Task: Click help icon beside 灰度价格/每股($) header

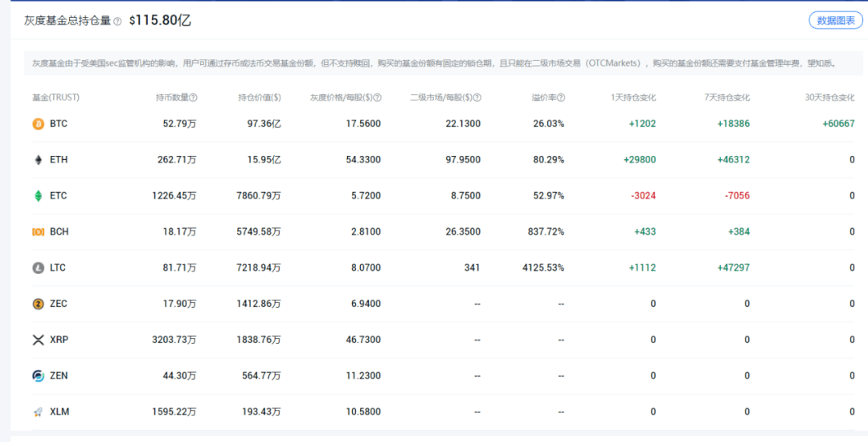Action: pyautogui.click(x=378, y=97)
